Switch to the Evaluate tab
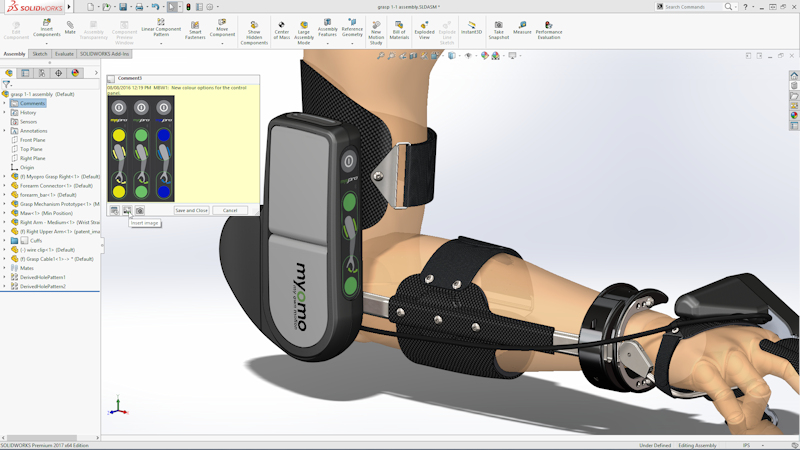 click(64, 54)
